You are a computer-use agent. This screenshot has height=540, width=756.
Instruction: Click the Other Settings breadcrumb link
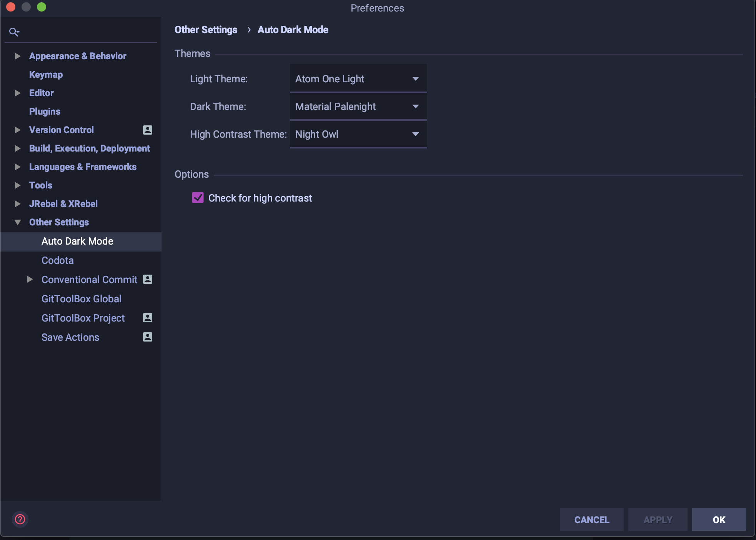point(206,30)
